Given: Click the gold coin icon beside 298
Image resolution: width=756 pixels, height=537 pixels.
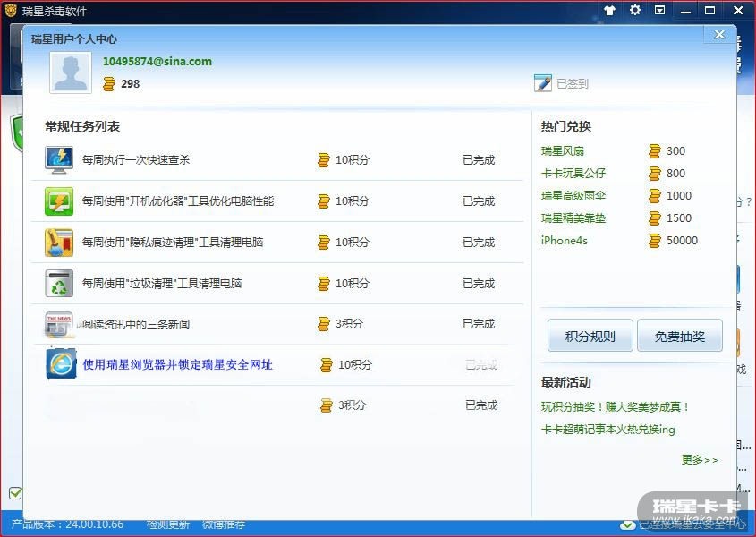Looking at the screenshot, I should pyautogui.click(x=109, y=84).
